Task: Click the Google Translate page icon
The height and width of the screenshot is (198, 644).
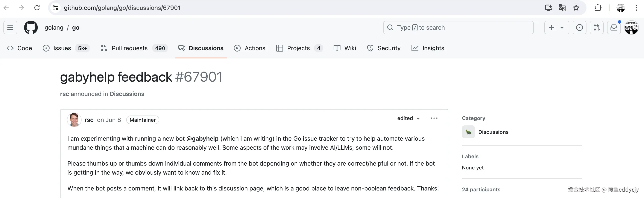Action: 562,8
